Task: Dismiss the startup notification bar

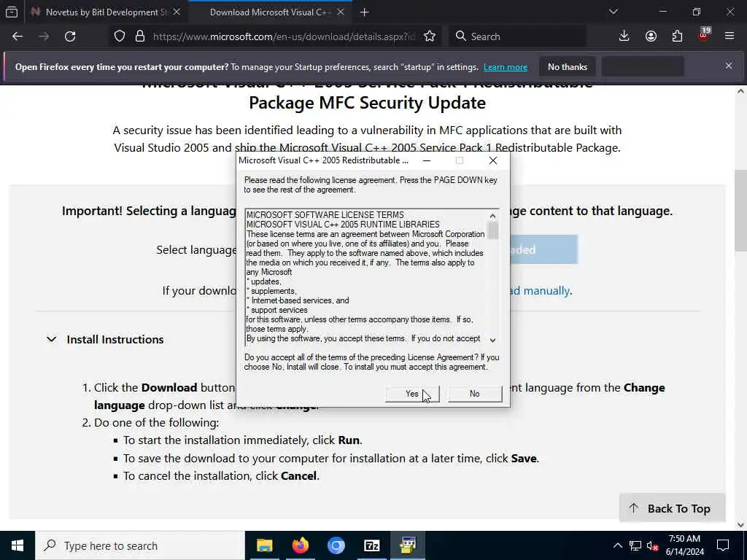Action: 729,66
